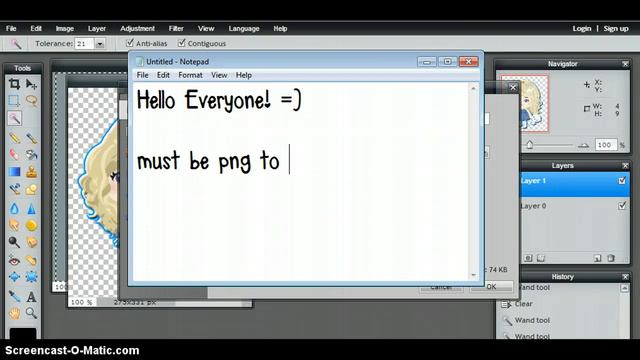
Task: Open the Filter menu
Action: 176,29
